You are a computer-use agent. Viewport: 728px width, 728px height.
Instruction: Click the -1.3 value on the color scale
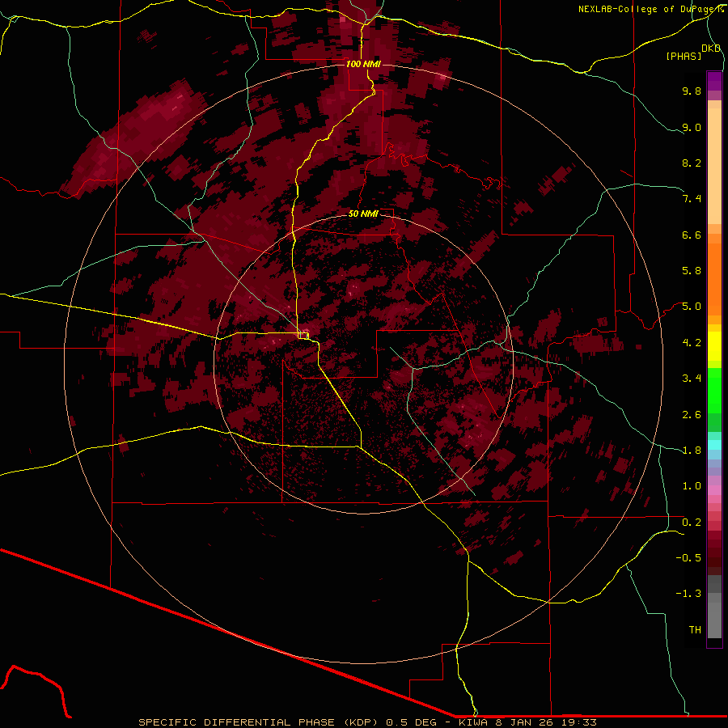(x=688, y=594)
